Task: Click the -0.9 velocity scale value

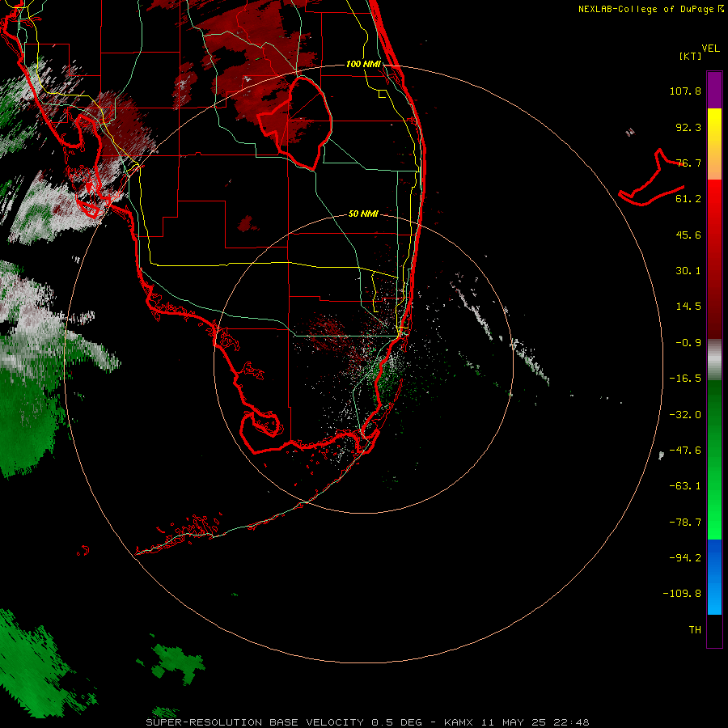Action: pos(688,343)
